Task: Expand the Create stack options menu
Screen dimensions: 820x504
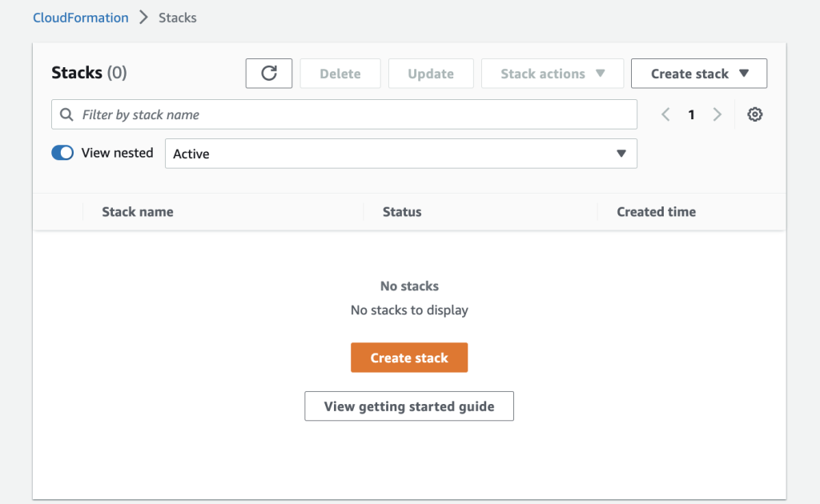Action: click(x=698, y=73)
